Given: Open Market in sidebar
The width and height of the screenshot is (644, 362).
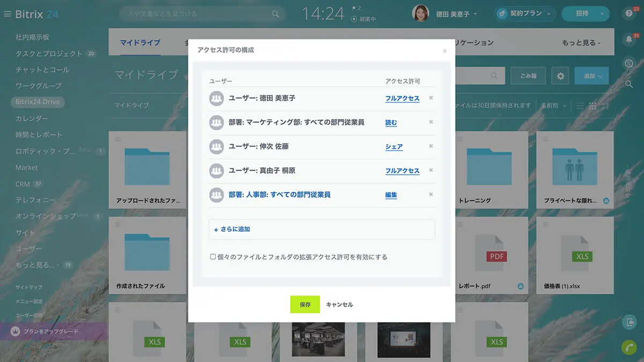Looking at the screenshot, I should [26, 167].
